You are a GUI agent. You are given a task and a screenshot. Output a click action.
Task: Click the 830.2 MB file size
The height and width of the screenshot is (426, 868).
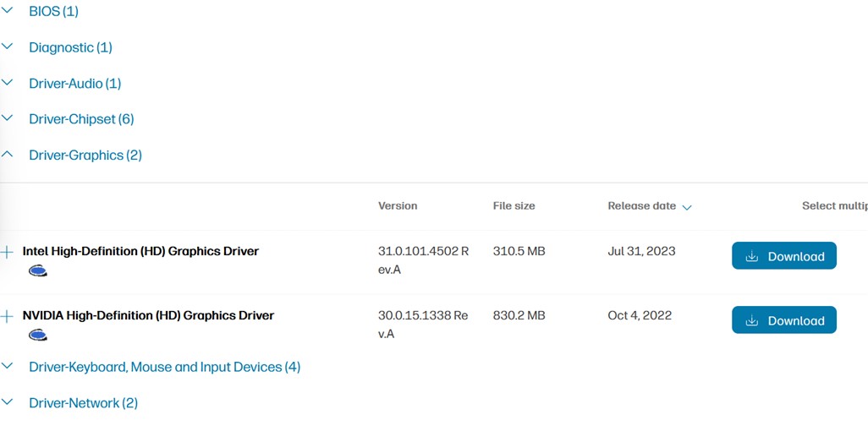coord(519,315)
